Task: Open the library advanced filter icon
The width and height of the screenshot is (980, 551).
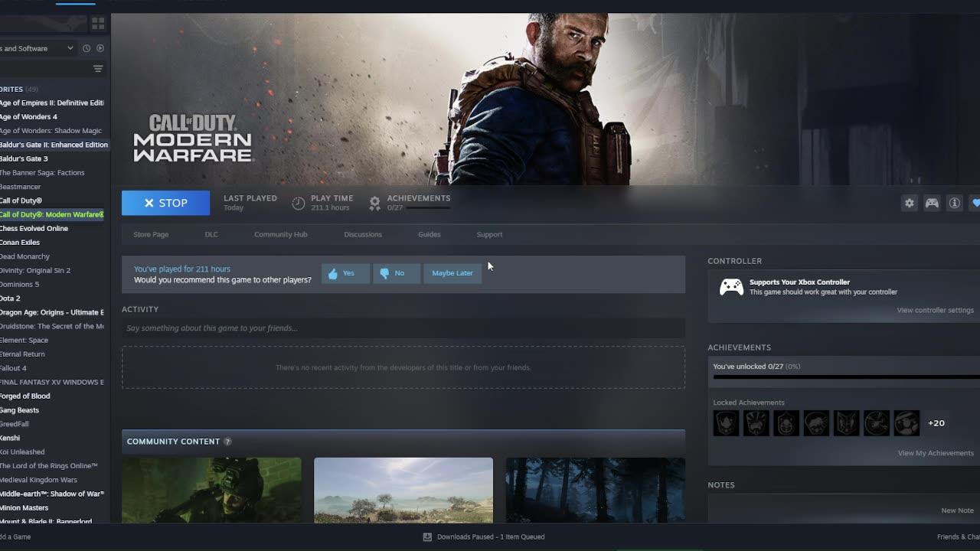Action: tap(98, 69)
